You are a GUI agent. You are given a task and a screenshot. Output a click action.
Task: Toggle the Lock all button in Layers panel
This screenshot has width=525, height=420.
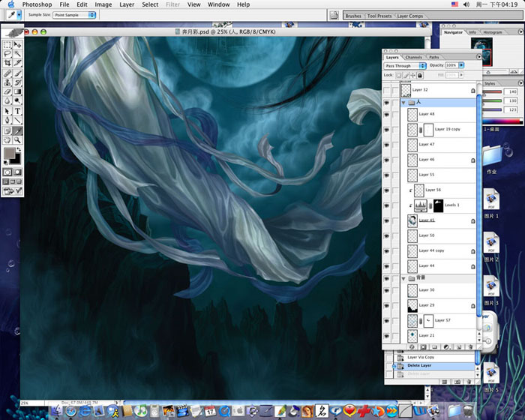pyautogui.click(x=420, y=75)
